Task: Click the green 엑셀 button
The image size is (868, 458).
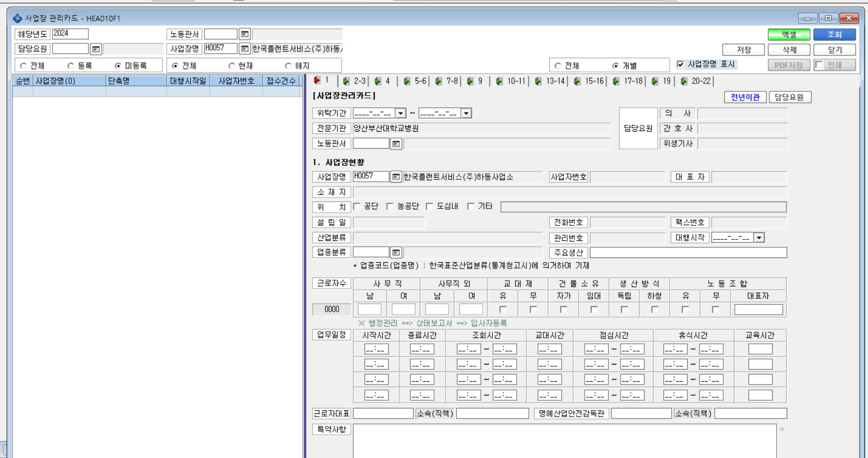Action: point(789,34)
